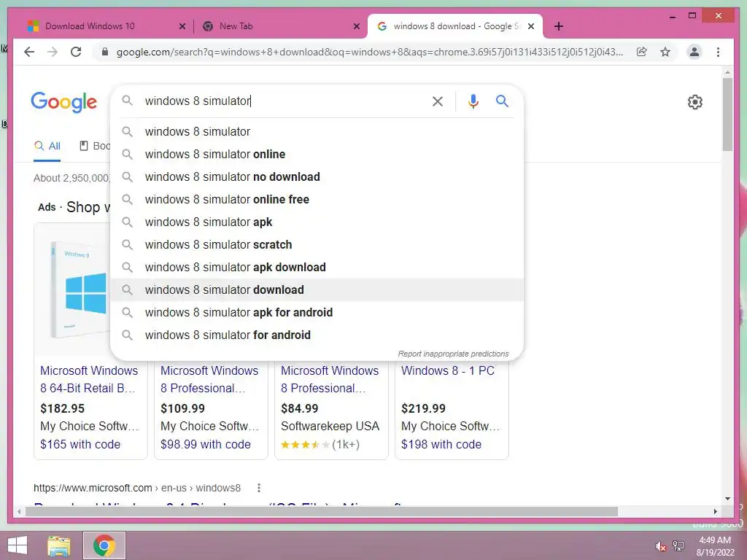Choose suggestion 'windows 8 simulator'
747x560 pixels.
(317, 131)
